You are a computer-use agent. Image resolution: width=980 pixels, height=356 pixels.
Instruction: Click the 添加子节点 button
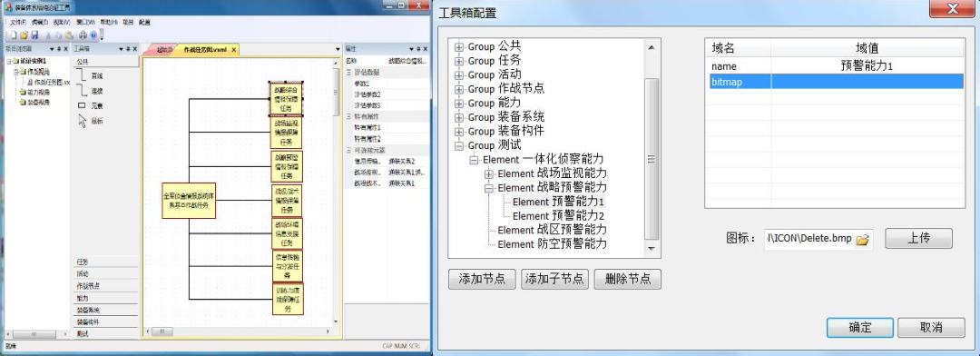tap(555, 279)
